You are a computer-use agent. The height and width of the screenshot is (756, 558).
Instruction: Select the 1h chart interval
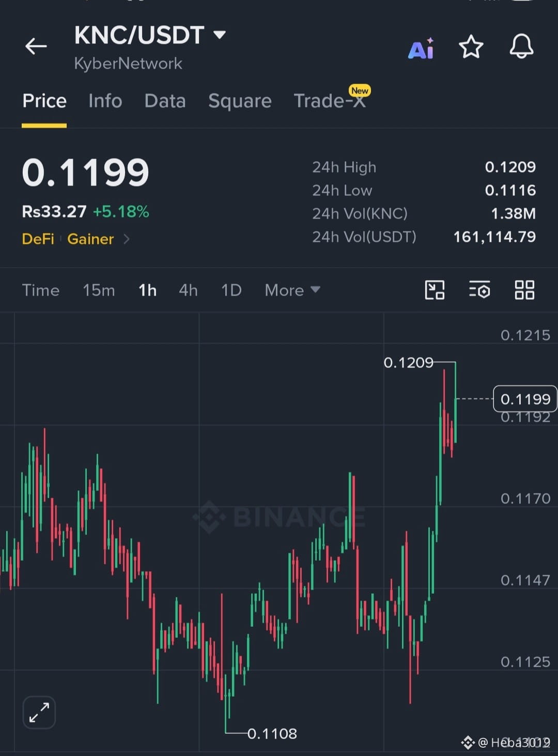[148, 290]
